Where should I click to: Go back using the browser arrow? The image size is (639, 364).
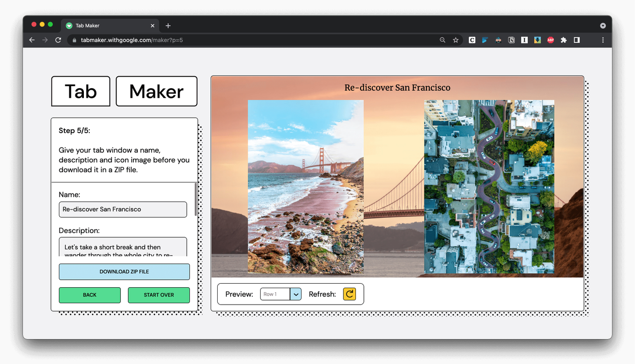32,40
